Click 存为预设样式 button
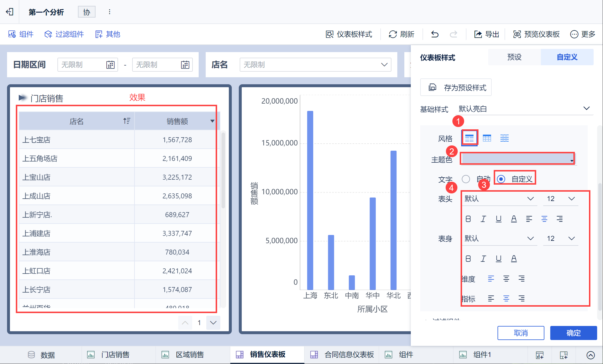Viewport: 603px width, 364px height. click(456, 87)
